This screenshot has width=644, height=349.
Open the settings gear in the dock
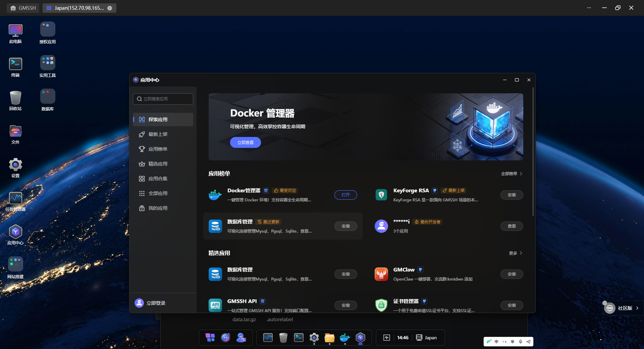click(314, 338)
